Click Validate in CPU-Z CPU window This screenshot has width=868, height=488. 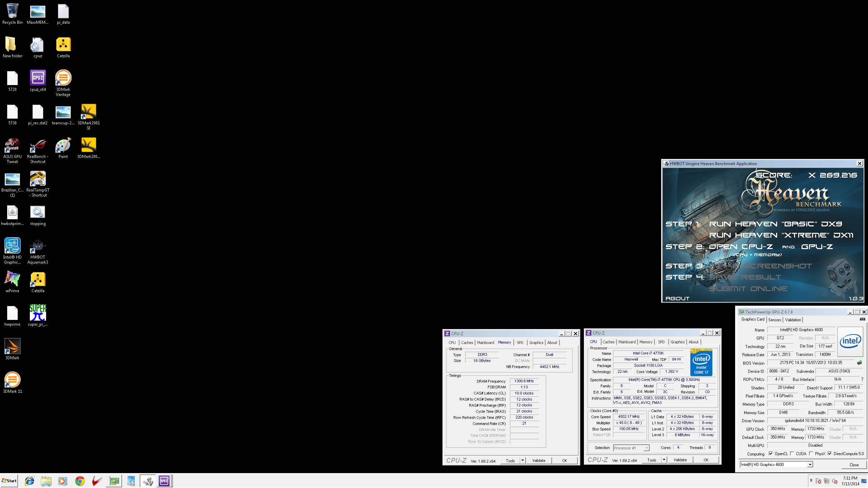[x=680, y=460]
